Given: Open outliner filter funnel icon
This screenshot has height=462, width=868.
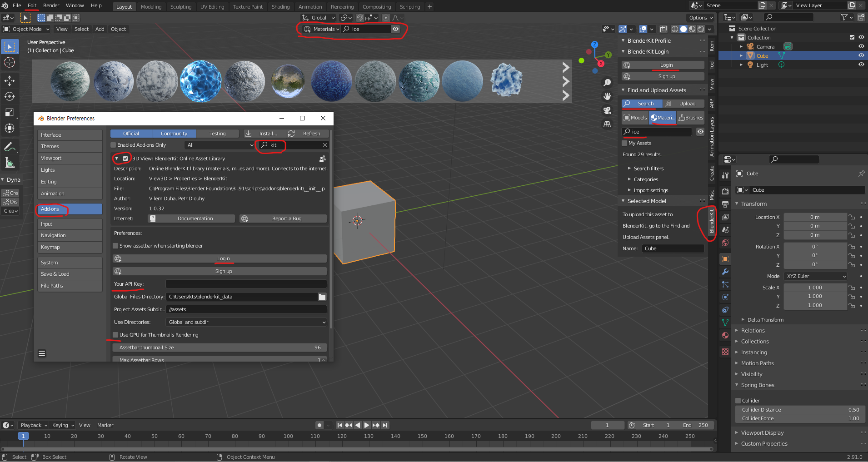Looking at the screenshot, I should pyautogui.click(x=844, y=17).
